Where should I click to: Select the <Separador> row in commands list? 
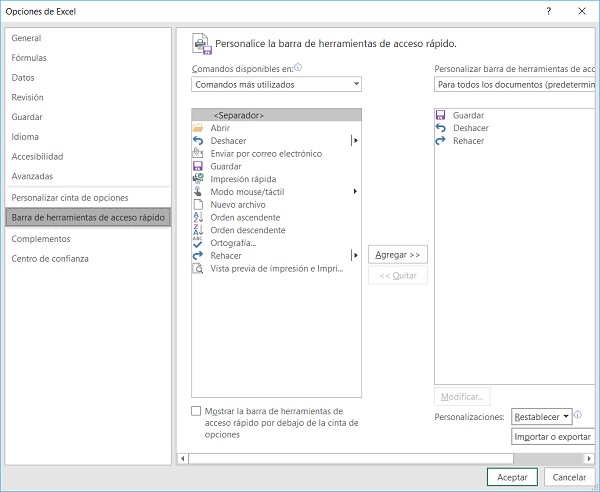click(276, 115)
